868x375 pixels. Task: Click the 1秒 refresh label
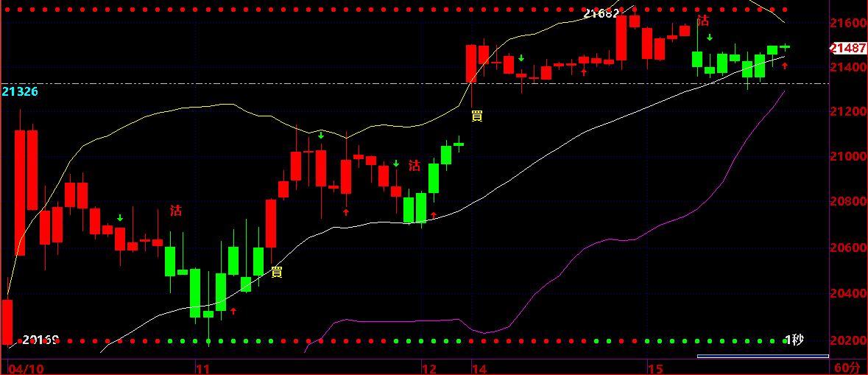(794, 340)
